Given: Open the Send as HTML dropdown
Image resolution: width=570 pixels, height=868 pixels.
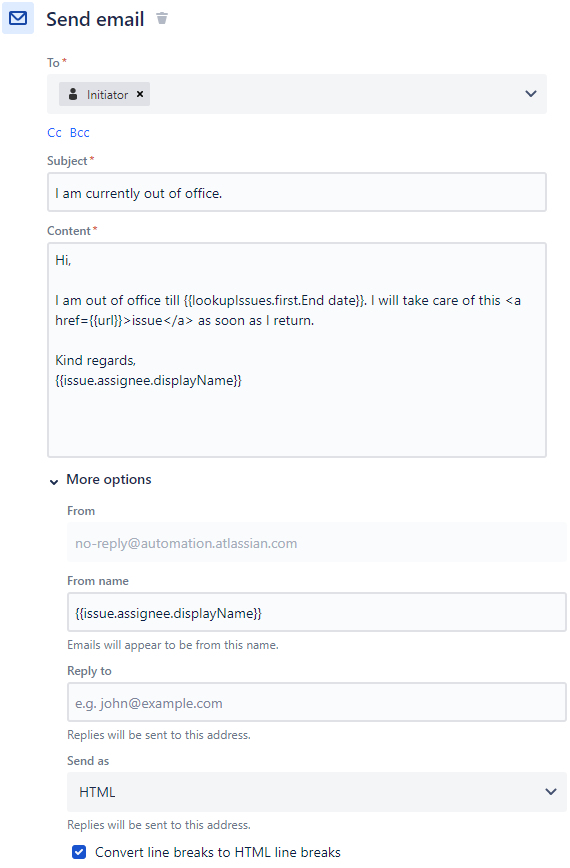Looking at the screenshot, I should (x=317, y=792).
